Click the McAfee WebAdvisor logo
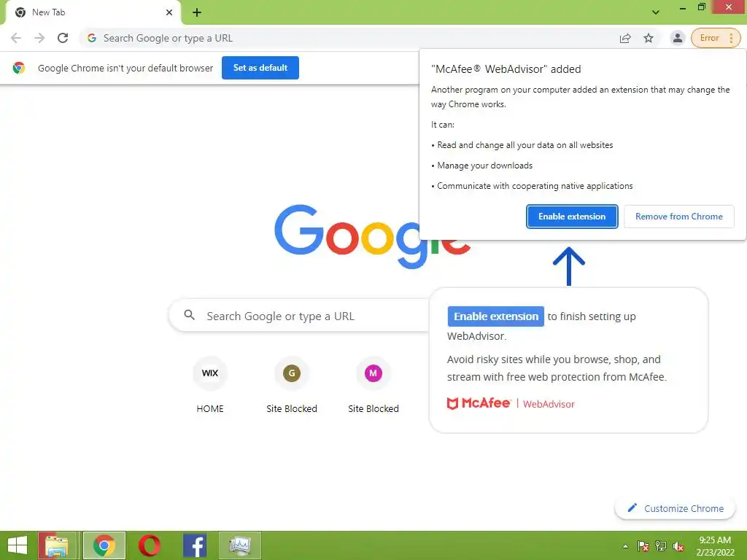 (x=511, y=403)
